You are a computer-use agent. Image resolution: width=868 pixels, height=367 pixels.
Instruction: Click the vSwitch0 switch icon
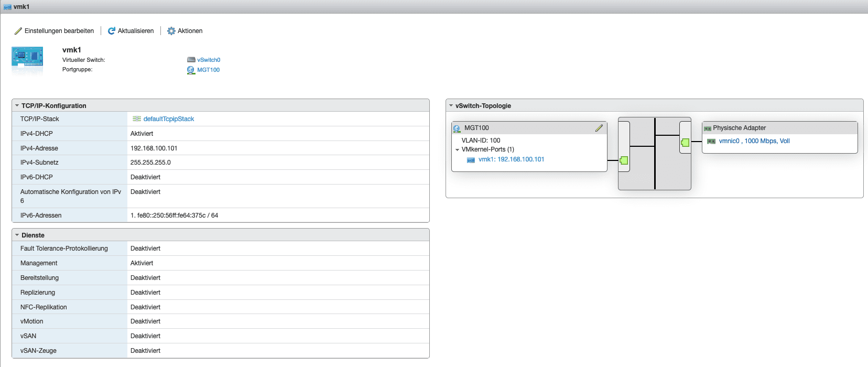pyautogui.click(x=191, y=60)
